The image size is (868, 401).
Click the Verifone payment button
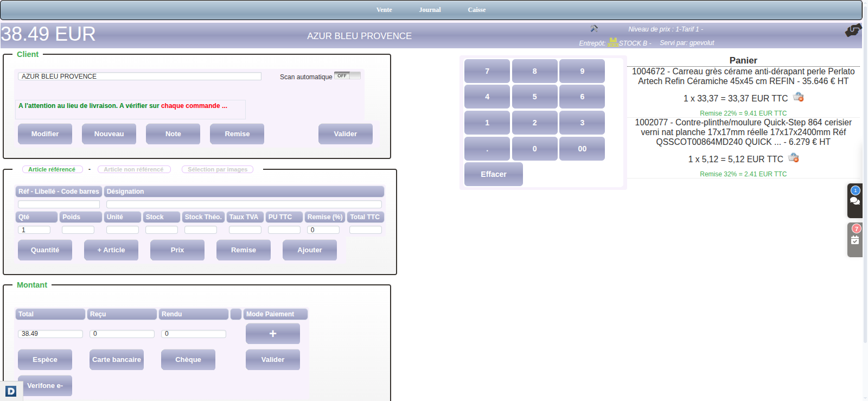pyautogui.click(x=45, y=386)
